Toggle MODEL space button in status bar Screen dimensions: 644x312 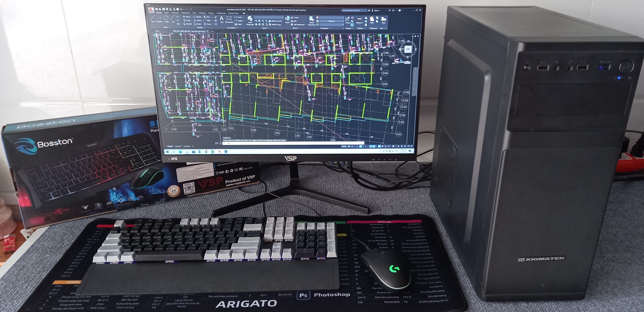click(x=344, y=146)
